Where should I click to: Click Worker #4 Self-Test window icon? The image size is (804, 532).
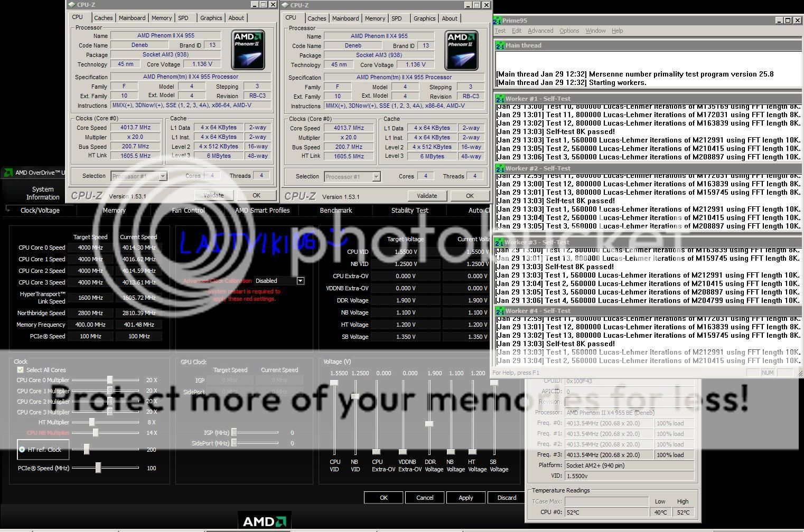pyautogui.click(x=499, y=311)
